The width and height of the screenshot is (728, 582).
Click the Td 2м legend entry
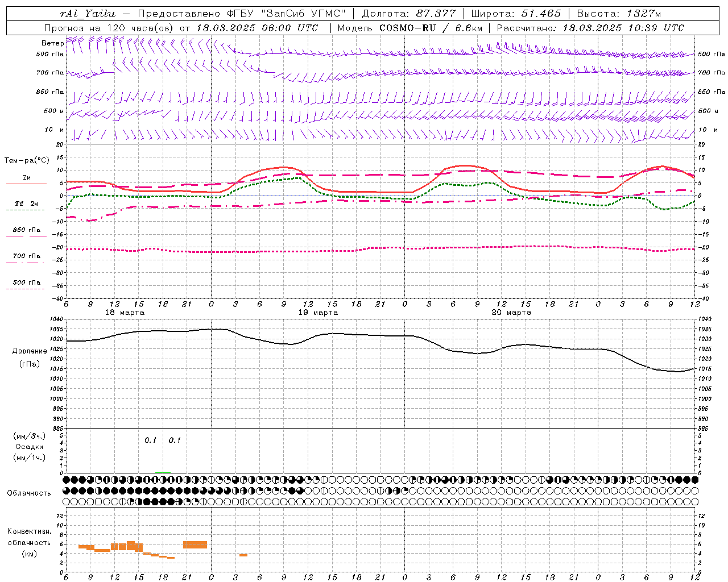[x=26, y=203]
